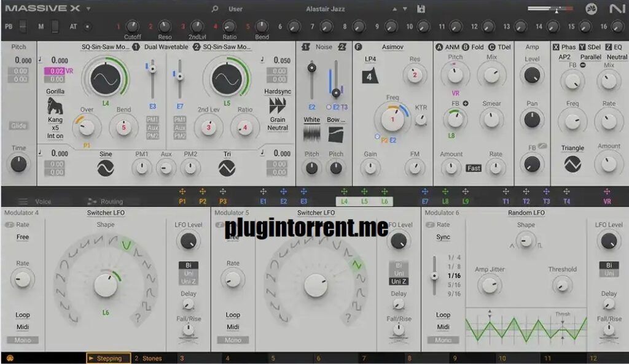
Task: Click the Triangle waveform icon in the Phaser
Action: [x=572, y=163]
